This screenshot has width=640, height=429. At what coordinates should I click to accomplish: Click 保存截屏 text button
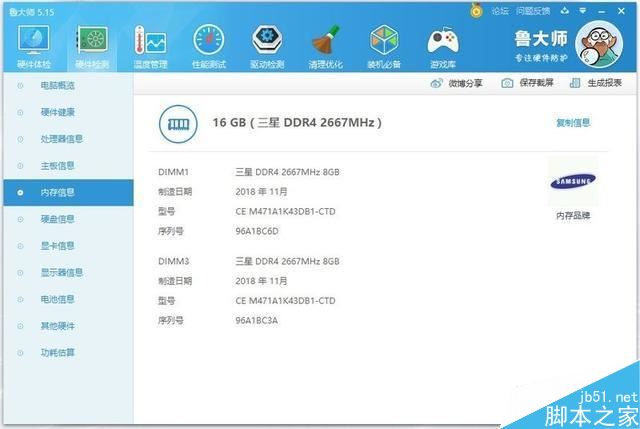(x=536, y=83)
